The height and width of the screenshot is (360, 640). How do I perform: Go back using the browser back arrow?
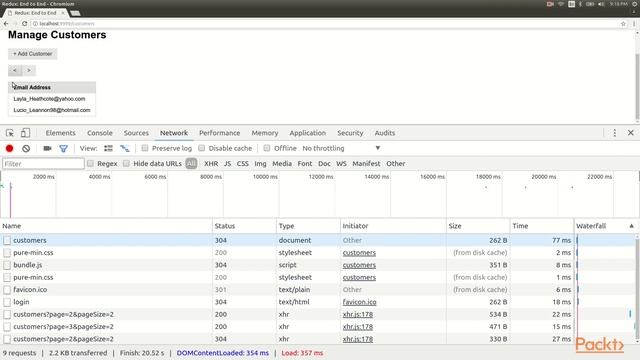6,24
